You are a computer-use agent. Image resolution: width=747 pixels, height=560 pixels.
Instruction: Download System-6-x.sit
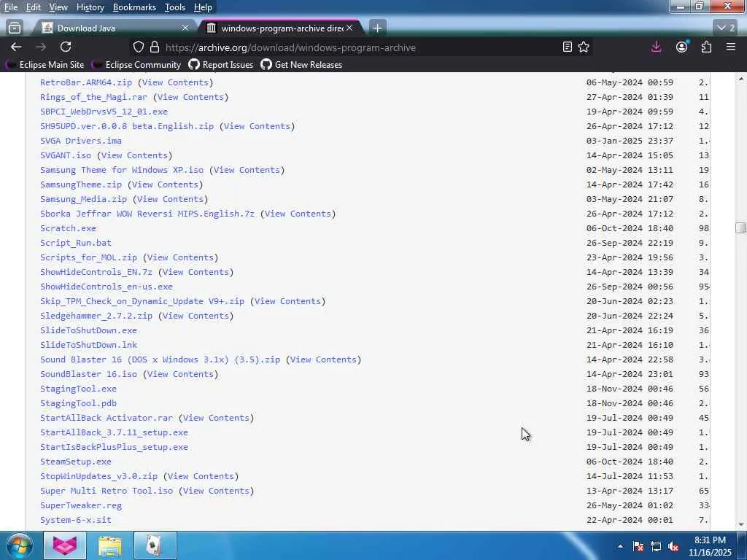click(76, 520)
